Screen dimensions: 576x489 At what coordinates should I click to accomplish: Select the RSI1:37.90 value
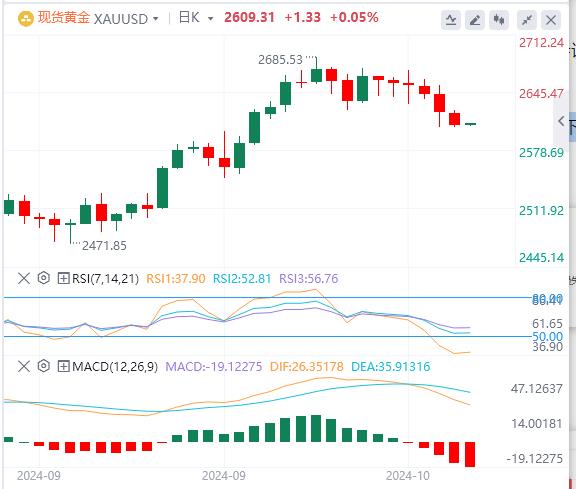[176, 278]
